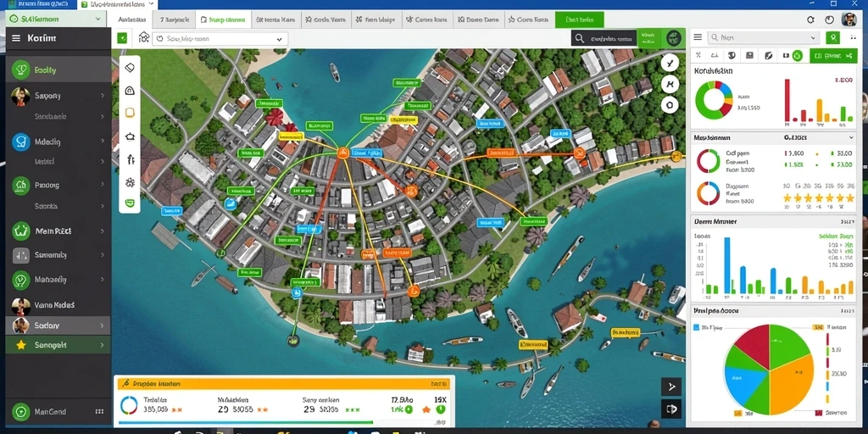Image resolution: width=868 pixels, height=434 pixels.
Task: Switch to the Fen Idaign tab
Action: pos(376,20)
